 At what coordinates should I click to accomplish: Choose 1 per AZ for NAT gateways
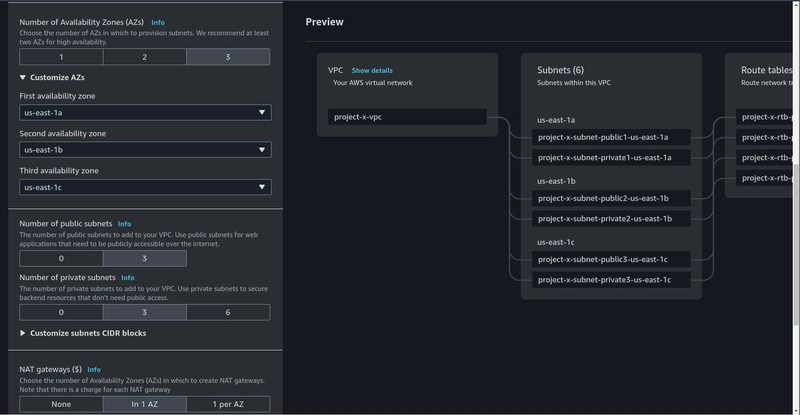pos(228,404)
